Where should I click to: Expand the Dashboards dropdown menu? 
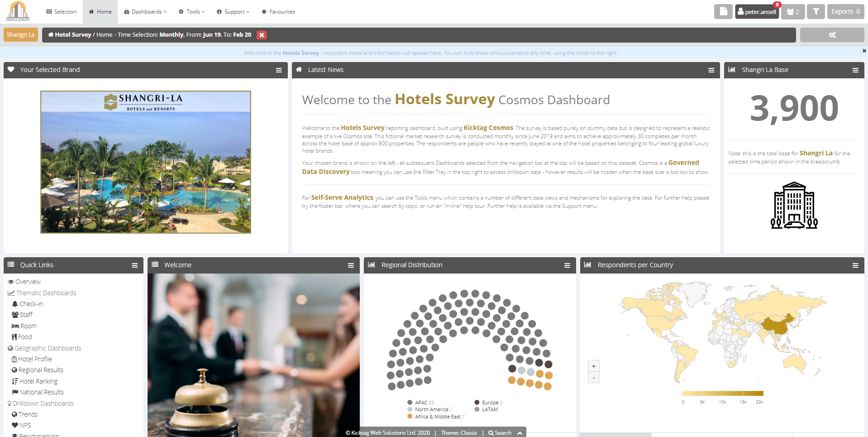[145, 12]
